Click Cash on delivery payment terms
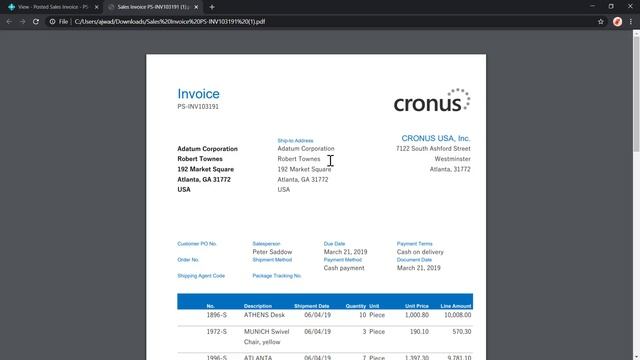This screenshot has height=360, width=640. [x=420, y=252]
